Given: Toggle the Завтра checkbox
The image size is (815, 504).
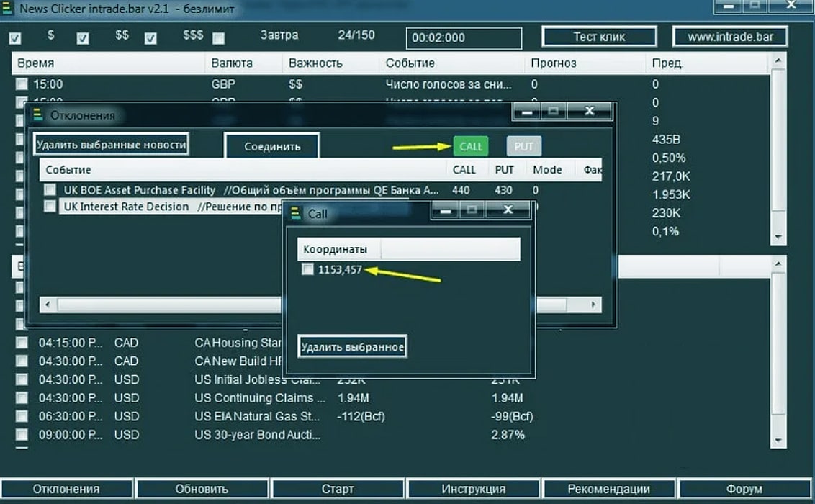Looking at the screenshot, I should coord(218,38).
